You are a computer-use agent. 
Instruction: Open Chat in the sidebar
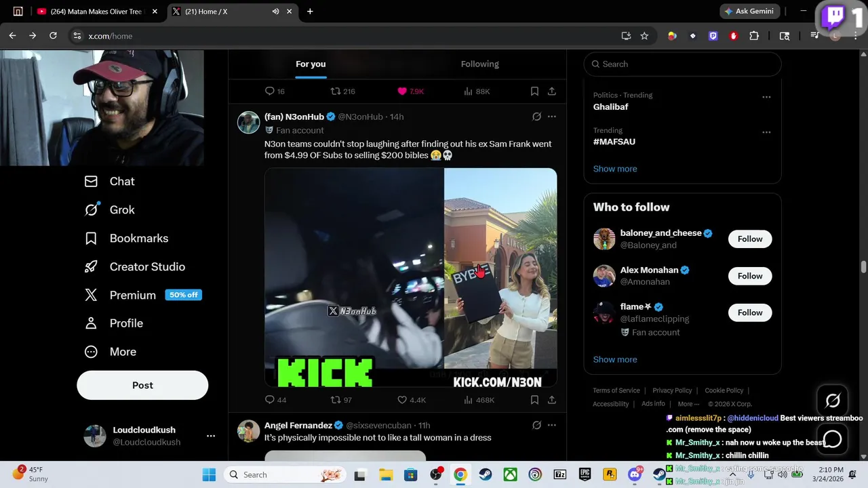click(109, 182)
